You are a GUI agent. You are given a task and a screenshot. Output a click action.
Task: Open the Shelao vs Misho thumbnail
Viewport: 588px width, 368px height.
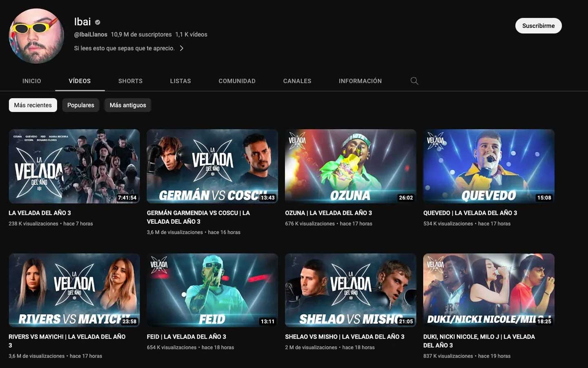pyautogui.click(x=350, y=290)
